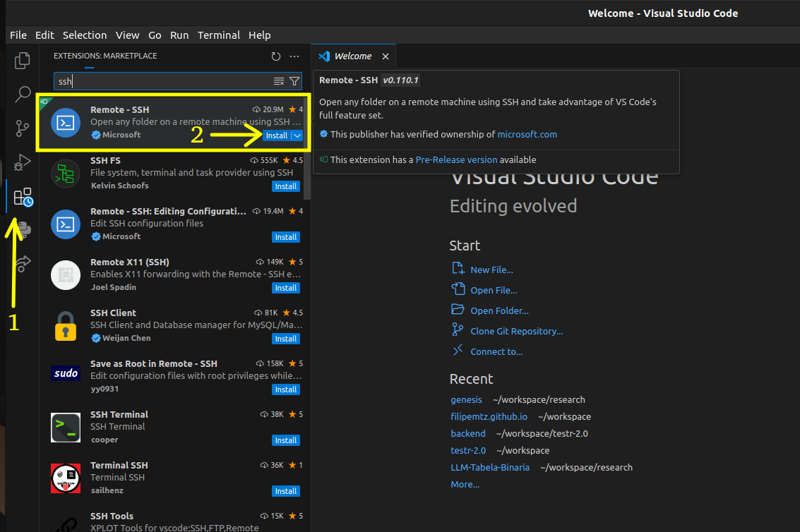Refresh the extensions marketplace list

pos(276,56)
